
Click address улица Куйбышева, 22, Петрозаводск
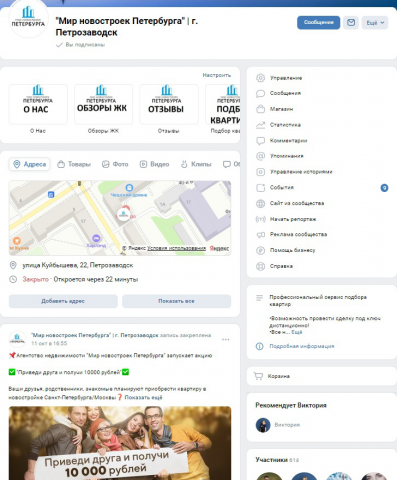(x=78, y=265)
